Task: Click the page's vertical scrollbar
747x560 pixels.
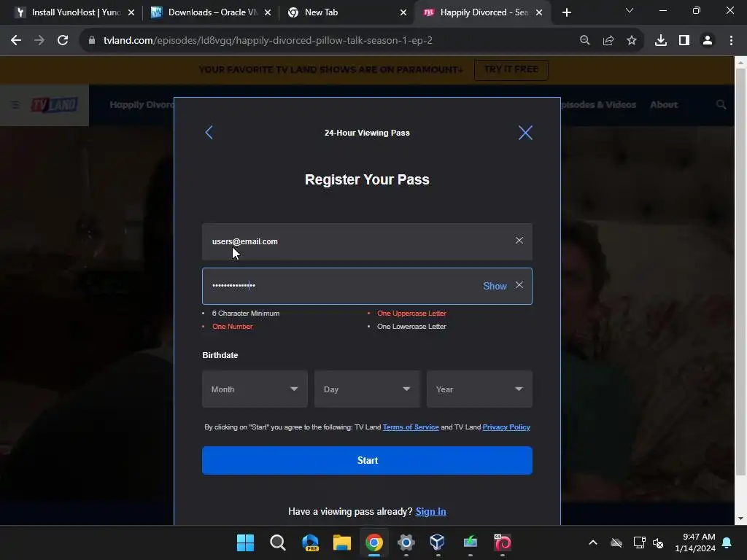Action: [x=740, y=271]
